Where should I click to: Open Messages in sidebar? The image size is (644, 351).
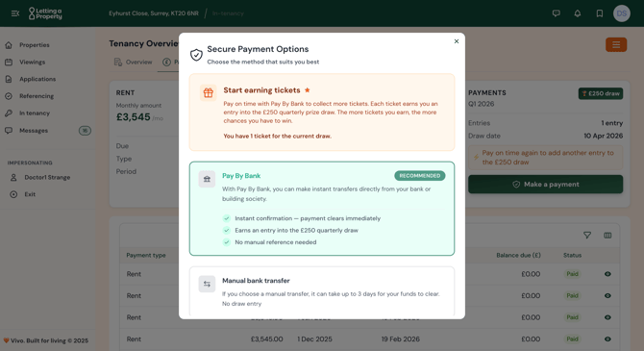[x=34, y=130]
